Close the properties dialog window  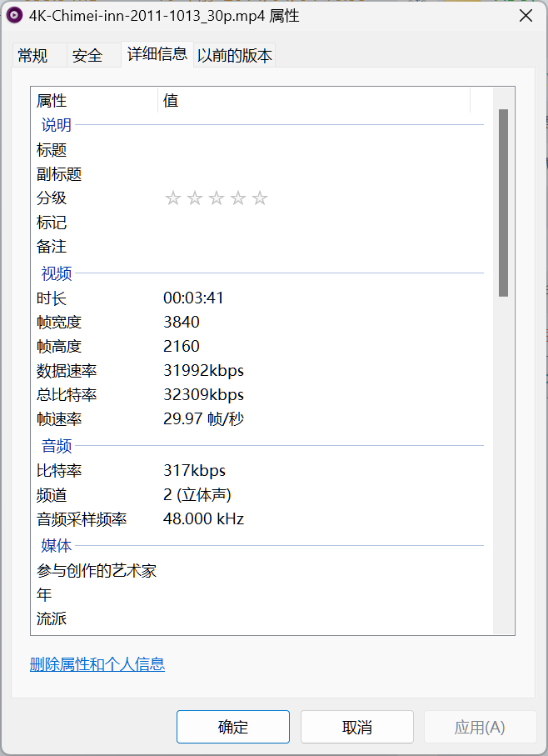pyautogui.click(x=526, y=16)
